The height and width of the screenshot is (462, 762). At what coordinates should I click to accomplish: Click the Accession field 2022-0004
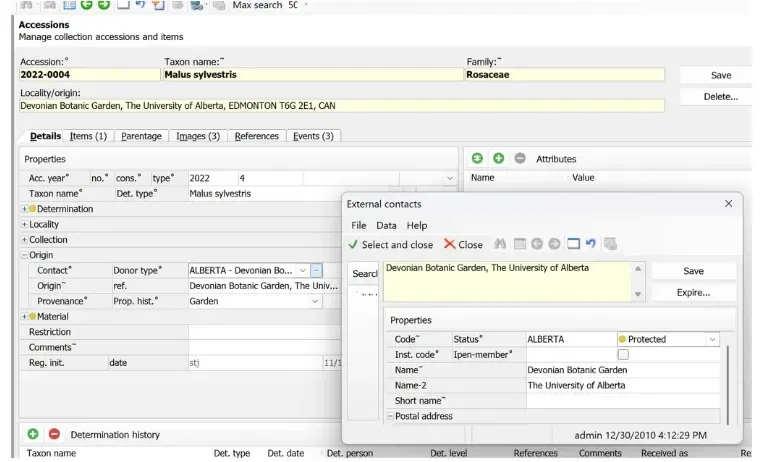tap(89, 74)
